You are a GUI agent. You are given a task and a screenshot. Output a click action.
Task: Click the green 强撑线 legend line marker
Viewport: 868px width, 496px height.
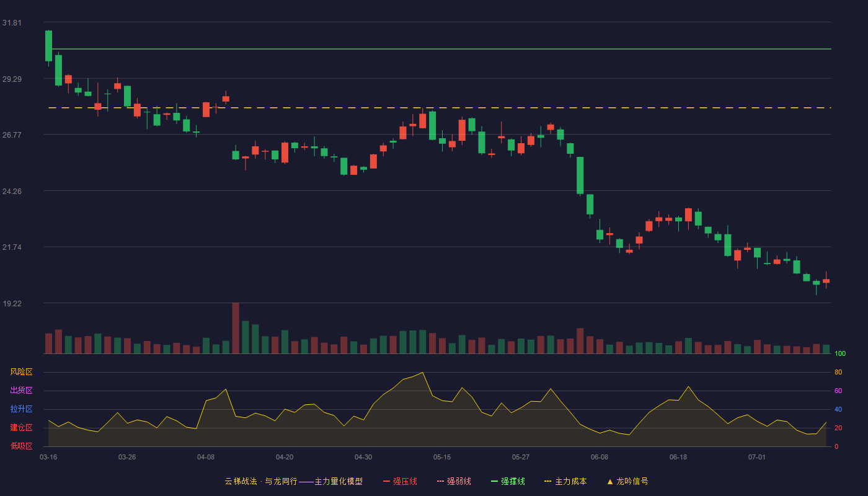click(x=494, y=481)
